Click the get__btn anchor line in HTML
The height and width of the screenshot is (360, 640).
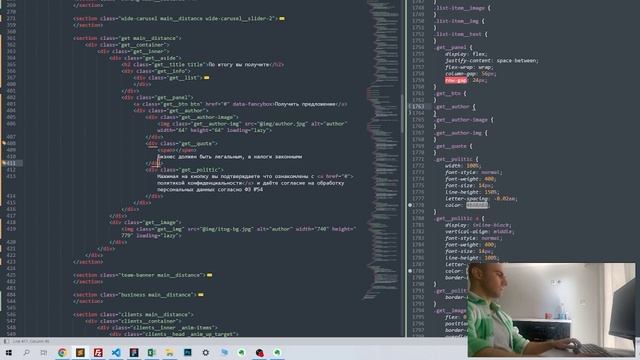click(x=241, y=104)
